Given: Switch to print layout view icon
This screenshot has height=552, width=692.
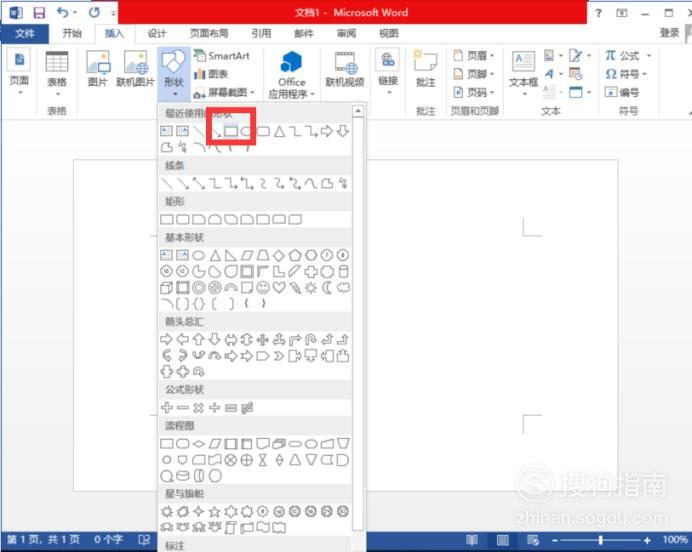Looking at the screenshot, I should pos(502,540).
